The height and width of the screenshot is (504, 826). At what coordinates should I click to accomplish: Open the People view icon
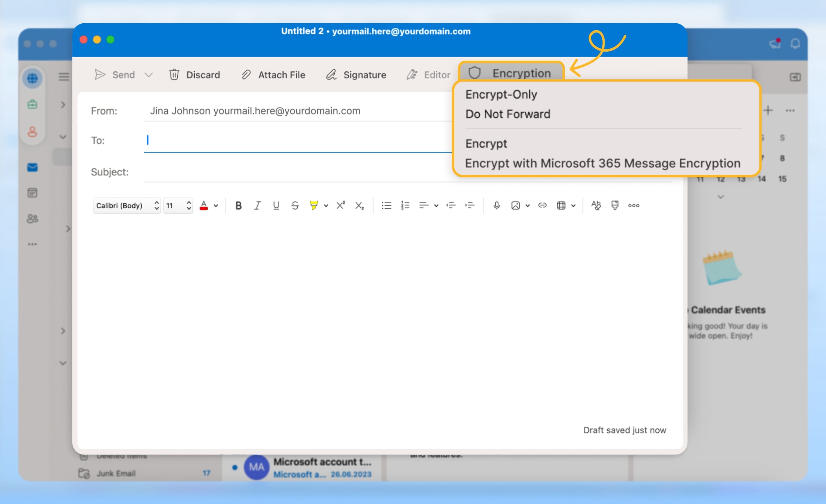point(32,219)
